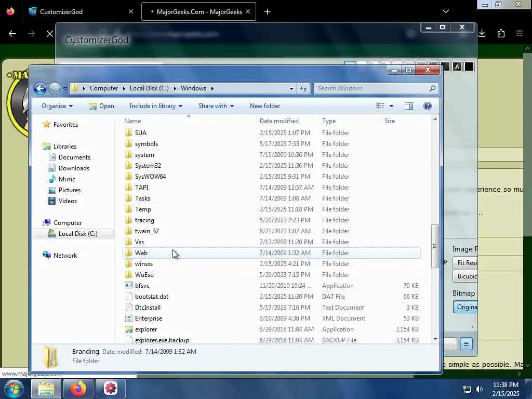Click Computer segment in address breadcrumb
The width and height of the screenshot is (532, 399).
pos(104,88)
